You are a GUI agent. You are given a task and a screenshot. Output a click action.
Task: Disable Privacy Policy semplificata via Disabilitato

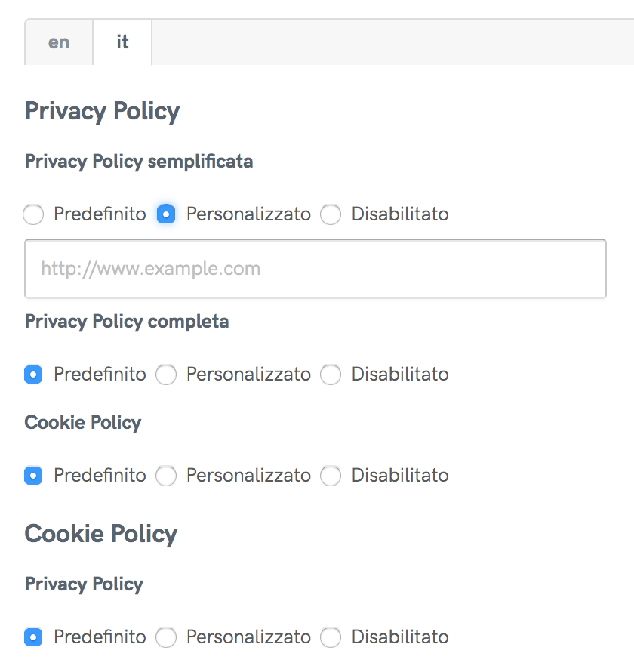point(331,214)
